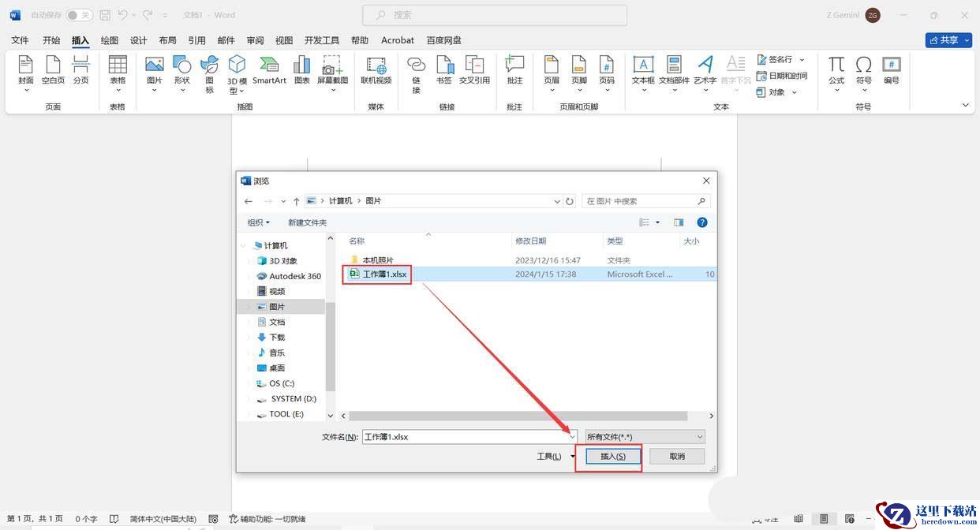The image size is (980, 530).
Task: Click the 图片 picture insert icon
Action: [155, 73]
